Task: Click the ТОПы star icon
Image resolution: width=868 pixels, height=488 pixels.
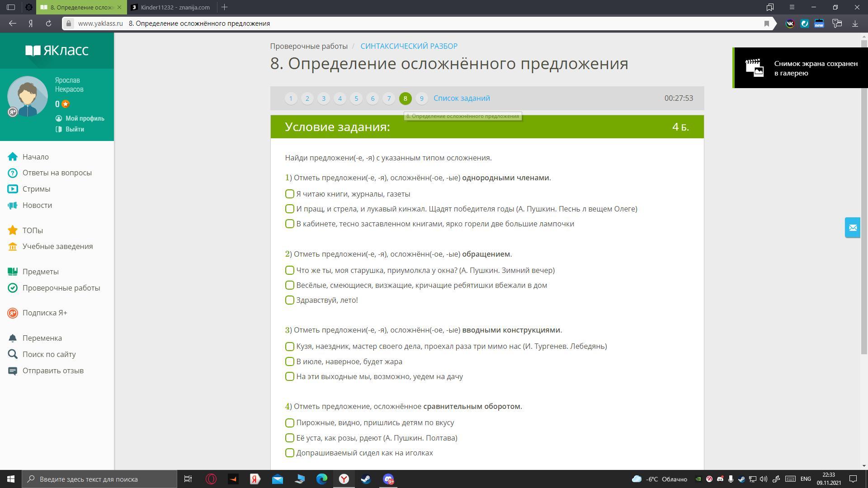Action: click(x=13, y=230)
